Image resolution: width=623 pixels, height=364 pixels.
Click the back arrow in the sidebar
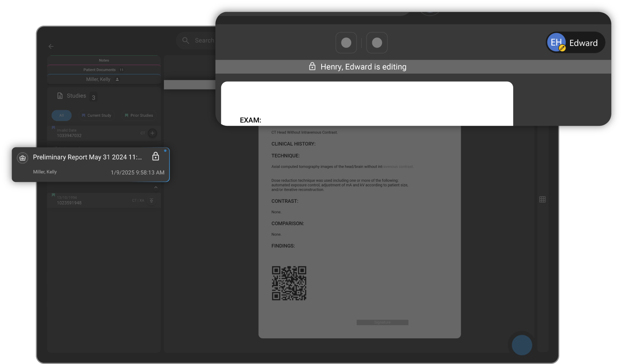pos(51,46)
